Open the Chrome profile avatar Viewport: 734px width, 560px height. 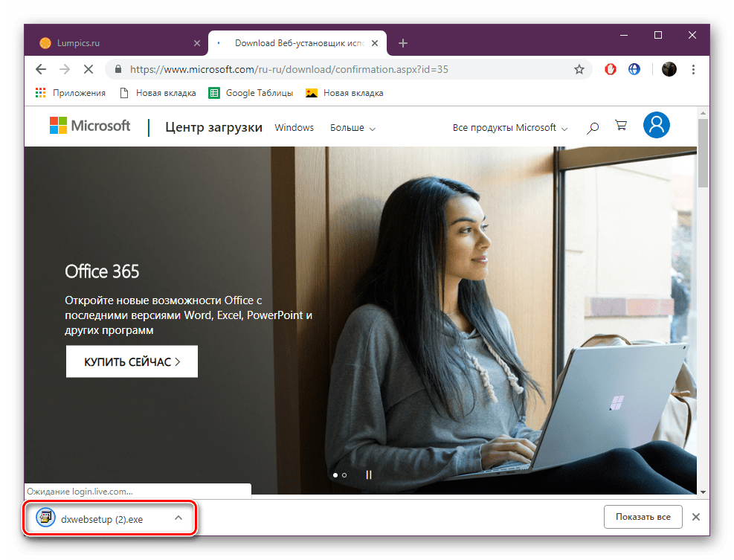(x=669, y=69)
